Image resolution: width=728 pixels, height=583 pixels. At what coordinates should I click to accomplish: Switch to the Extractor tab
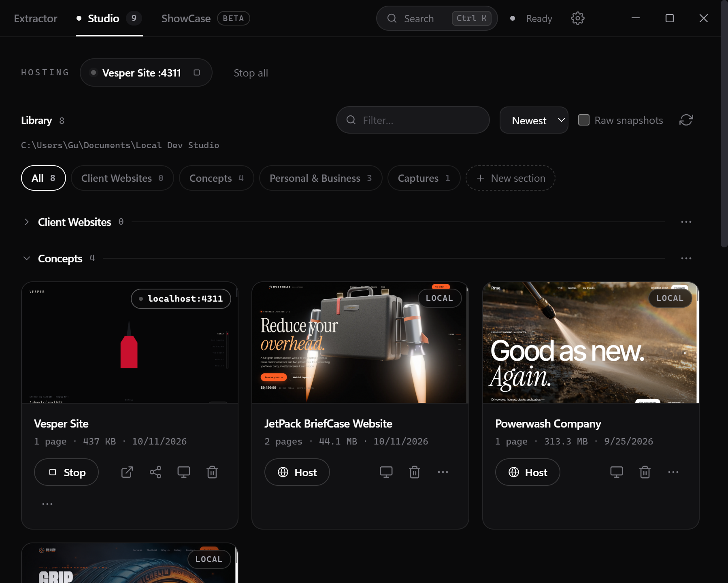click(36, 19)
